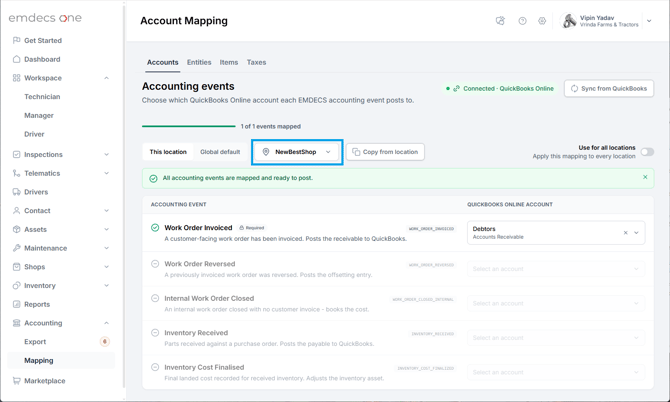Click Copy from location button
Viewport: 670px width, 402px height.
[x=385, y=152]
